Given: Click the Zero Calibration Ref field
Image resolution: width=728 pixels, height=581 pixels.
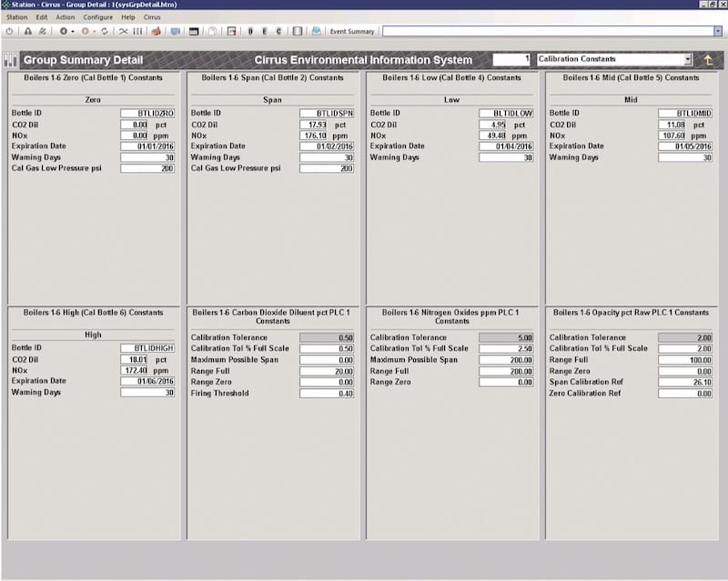Looking at the screenshot, I should (x=685, y=394).
